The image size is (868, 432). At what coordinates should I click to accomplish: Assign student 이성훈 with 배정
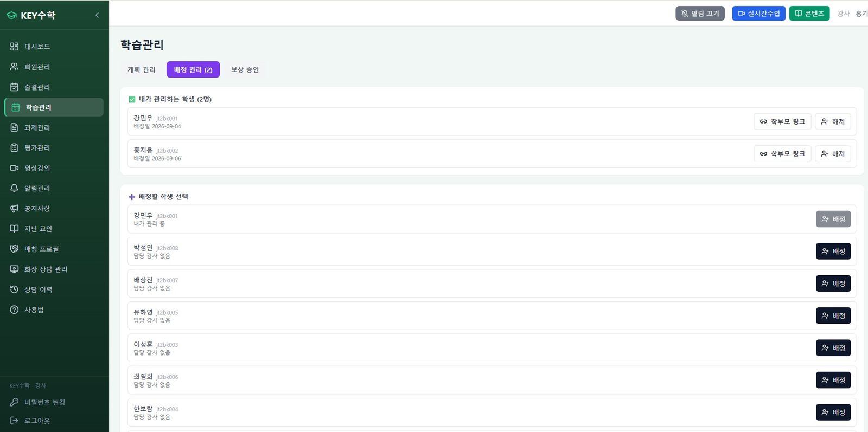coord(833,348)
